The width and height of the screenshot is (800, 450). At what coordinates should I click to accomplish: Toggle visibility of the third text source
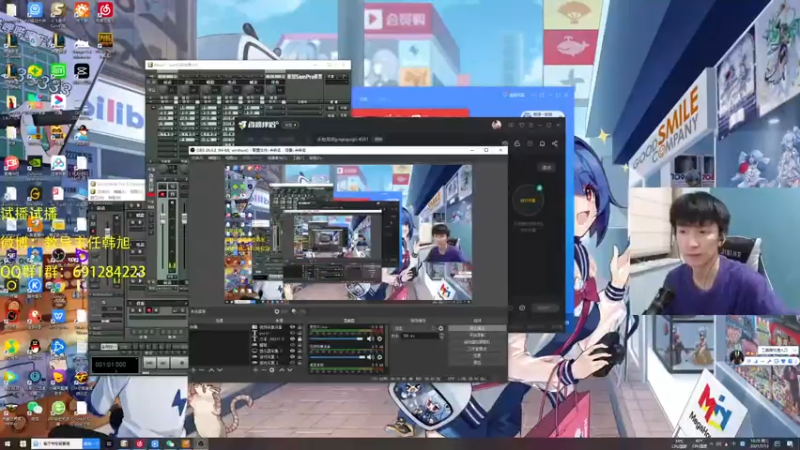(x=292, y=339)
